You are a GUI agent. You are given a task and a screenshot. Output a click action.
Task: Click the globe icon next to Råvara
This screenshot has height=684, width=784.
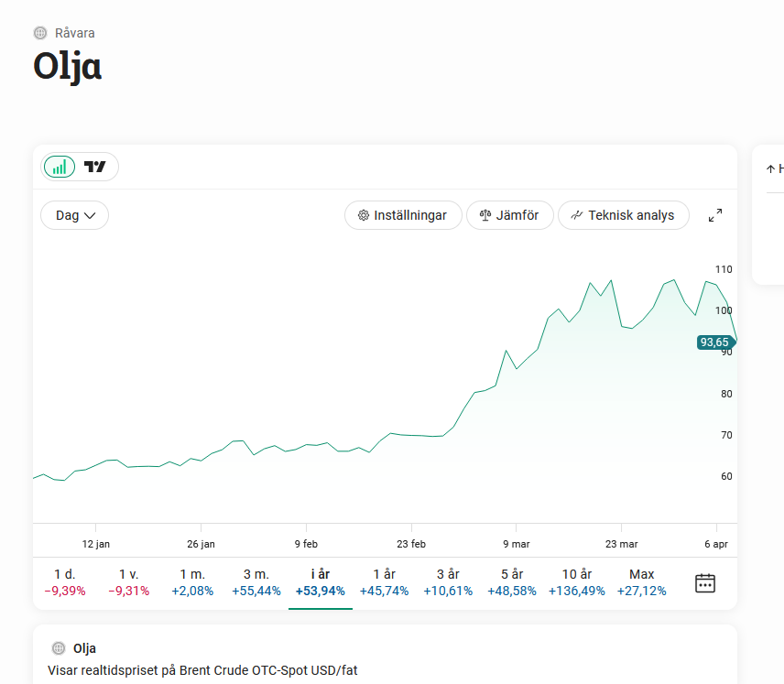pyautogui.click(x=40, y=33)
